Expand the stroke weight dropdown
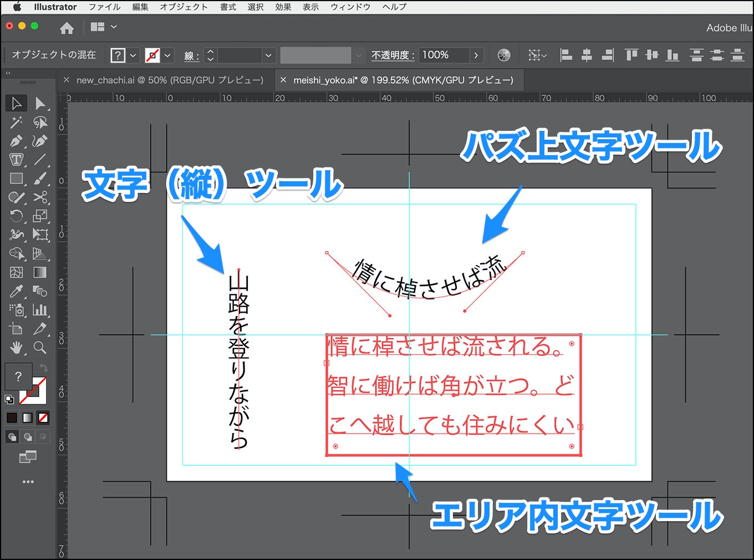This screenshot has width=754, height=560. (268, 55)
